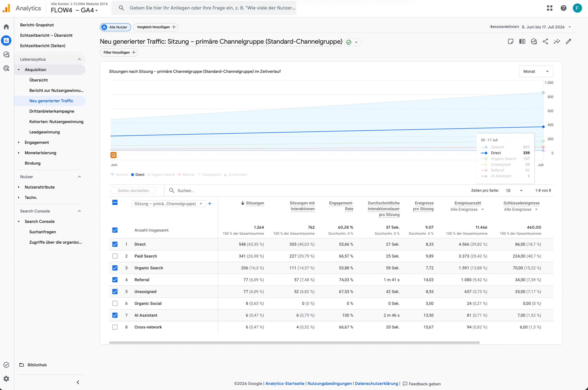Click the compare columns icon in report toolbar
Screen dimensions: 588x390
[522, 42]
